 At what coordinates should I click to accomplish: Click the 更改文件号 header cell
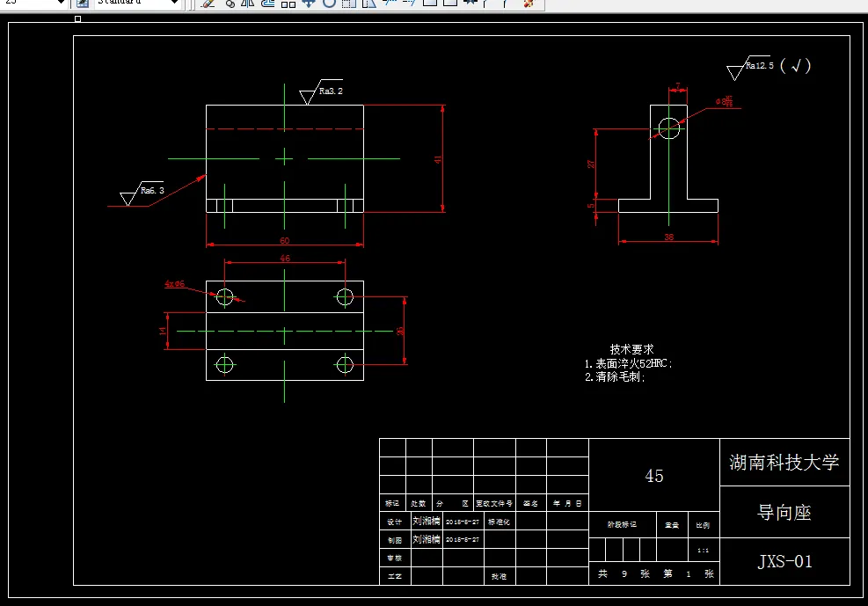494,503
